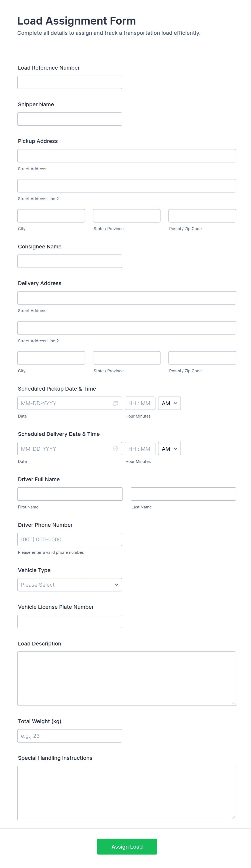The height and width of the screenshot is (868, 251).
Task: Expand pickup time AM/PM dropdown
Action: [169, 403]
